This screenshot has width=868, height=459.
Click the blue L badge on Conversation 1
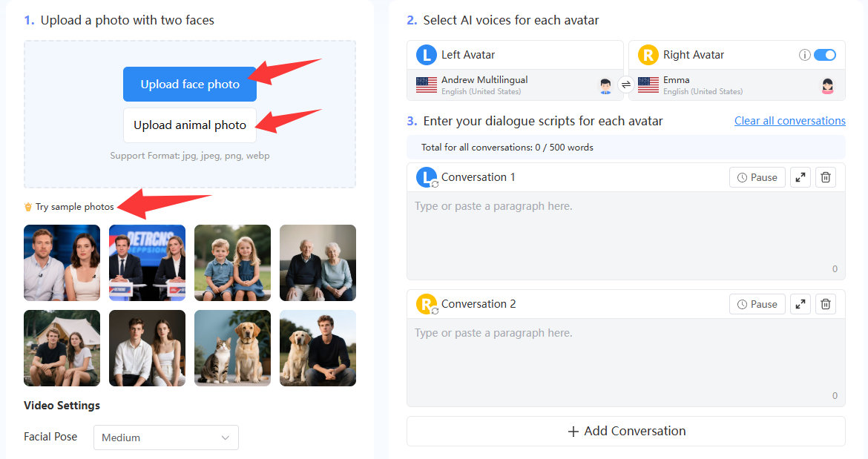coord(427,176)
